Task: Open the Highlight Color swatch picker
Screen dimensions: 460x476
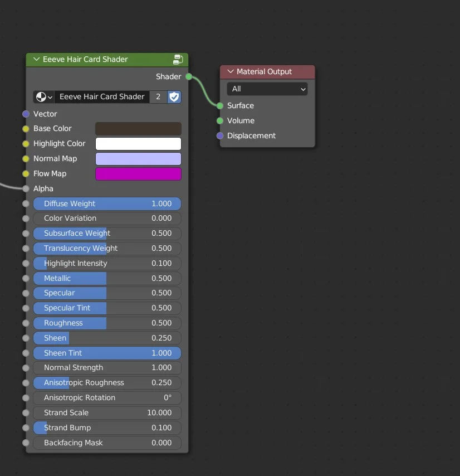Action: [138, 143]
